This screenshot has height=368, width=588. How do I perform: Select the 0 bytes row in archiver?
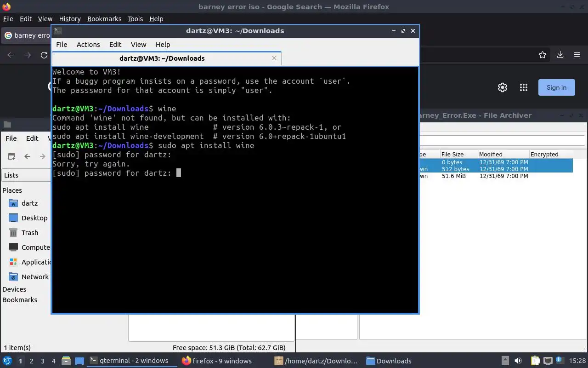point(496,162)
